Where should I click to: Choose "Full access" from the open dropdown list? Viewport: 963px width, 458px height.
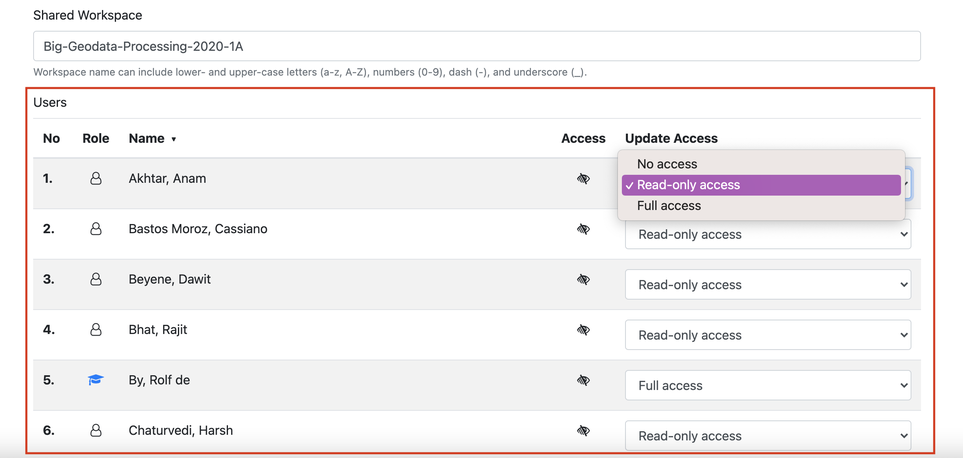coord(669,206)
